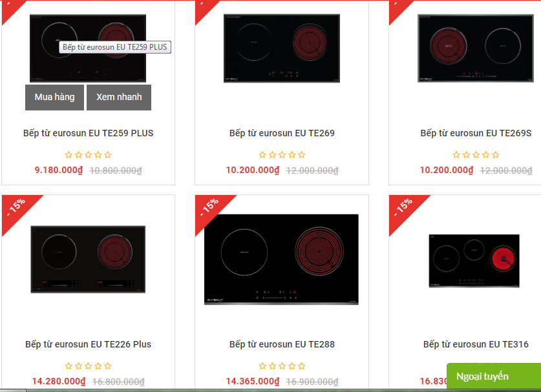Open Bếp từ eurosun EU TE316 title
541x392 pixels.
click(x=476, y=344)
